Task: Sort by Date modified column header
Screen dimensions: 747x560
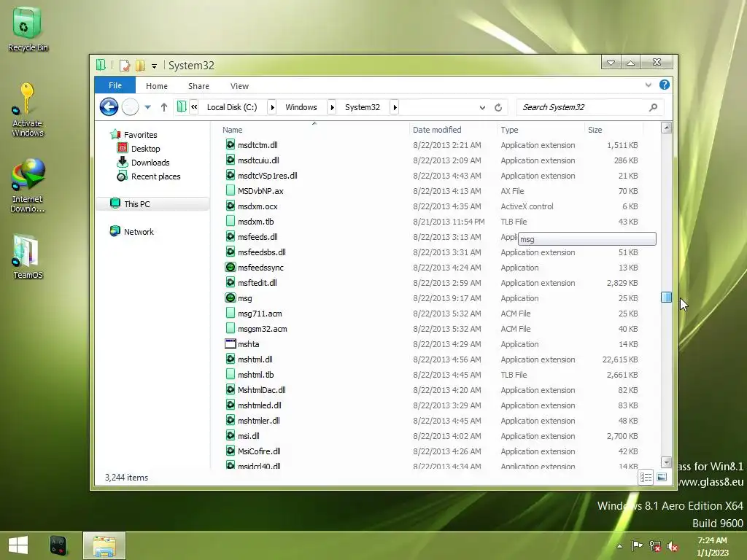Action: (x=453, y=130)
